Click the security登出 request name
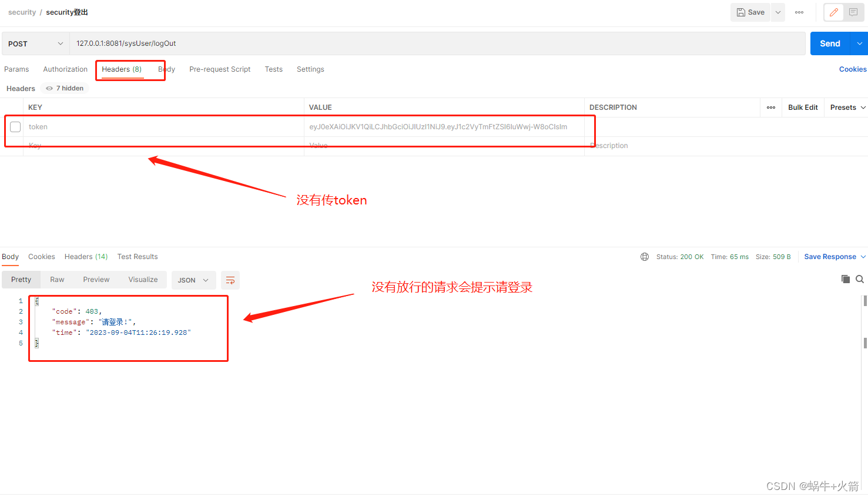This screenshot has width=868, height=497. coord(67,12)
